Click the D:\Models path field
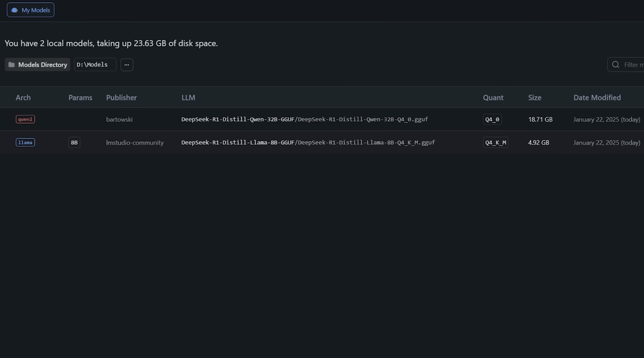 click(95, 64)
